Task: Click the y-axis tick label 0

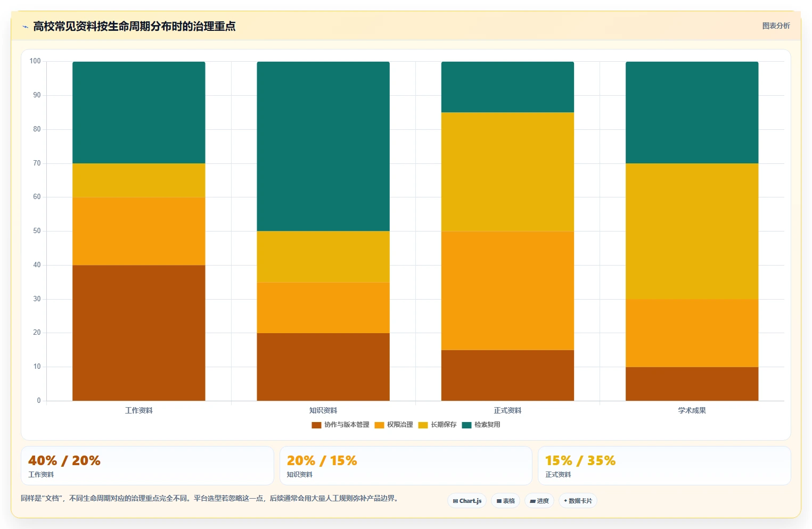Action: tap(39, 401)
